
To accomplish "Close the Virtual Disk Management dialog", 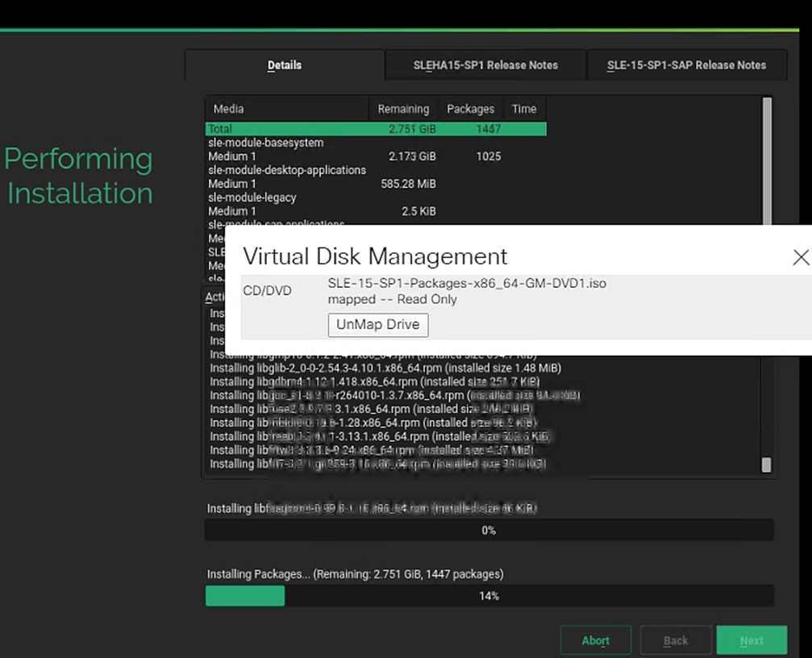I will (801, 256).
